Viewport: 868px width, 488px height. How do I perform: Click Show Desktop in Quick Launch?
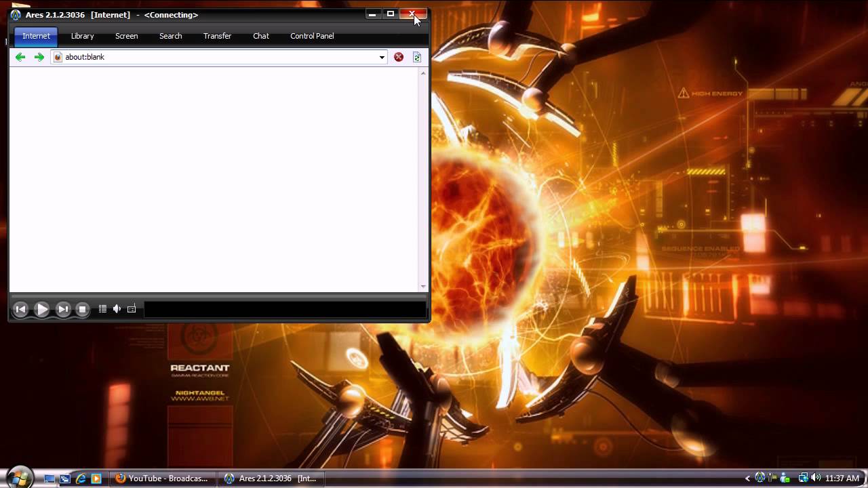pyautogui.click(x=50, y=479)
